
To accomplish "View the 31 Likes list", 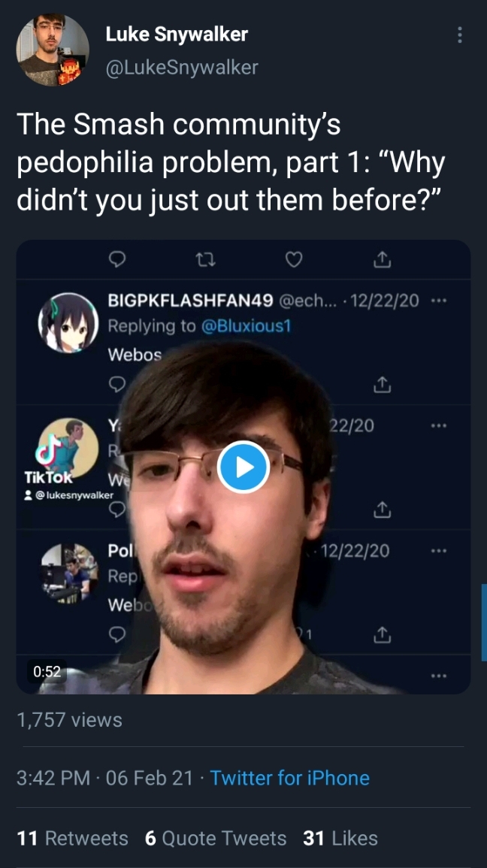I will click(x=340, y=838).
